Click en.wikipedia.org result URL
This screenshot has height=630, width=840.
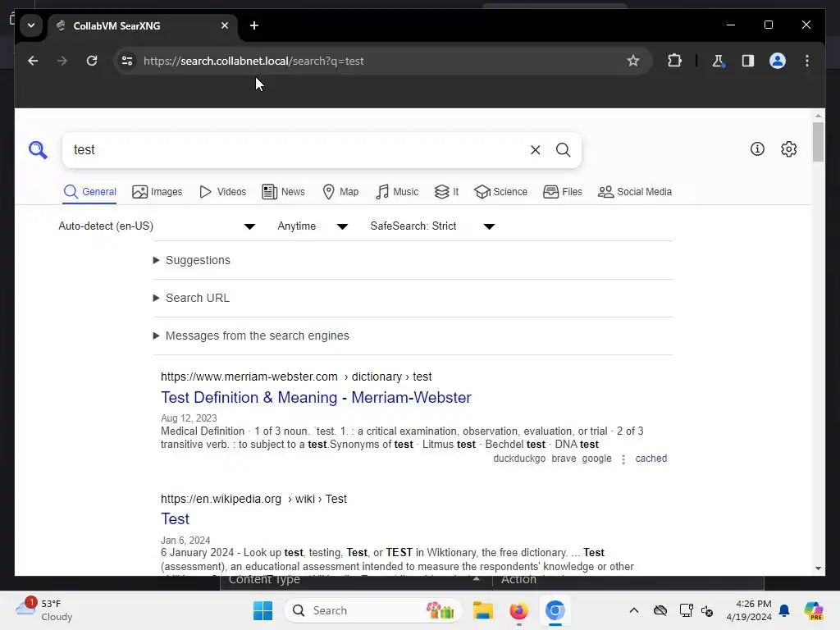pyautogui.click(x=254, y=499)
